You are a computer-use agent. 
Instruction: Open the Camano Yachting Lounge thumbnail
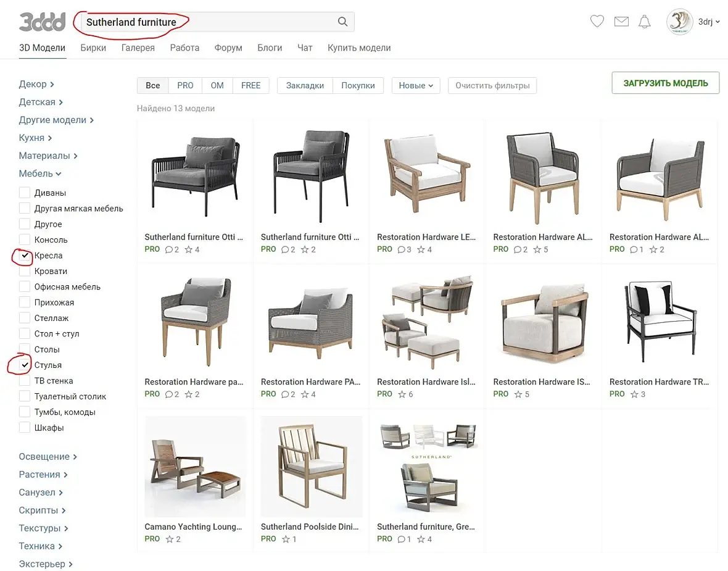(195, 467)
